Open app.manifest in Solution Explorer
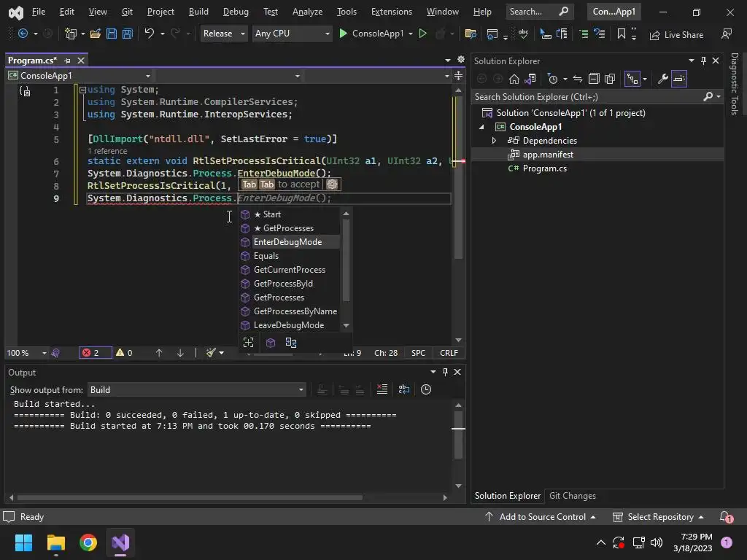 (548, 155)
